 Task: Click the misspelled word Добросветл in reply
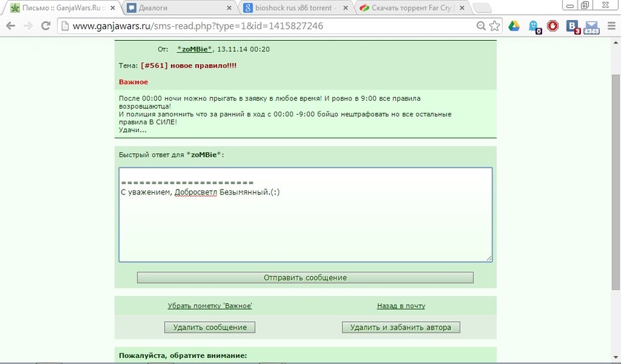coord(196,192)
